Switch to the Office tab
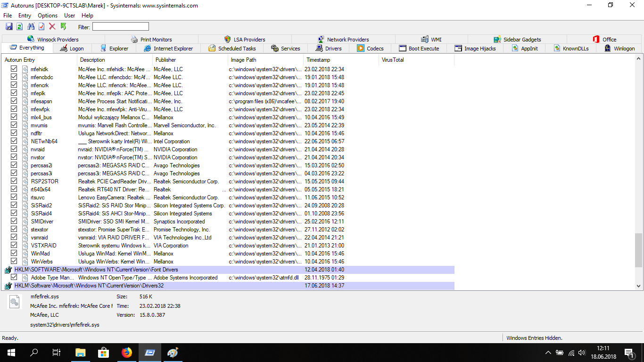Screen dimensions: 644x362 604,40
